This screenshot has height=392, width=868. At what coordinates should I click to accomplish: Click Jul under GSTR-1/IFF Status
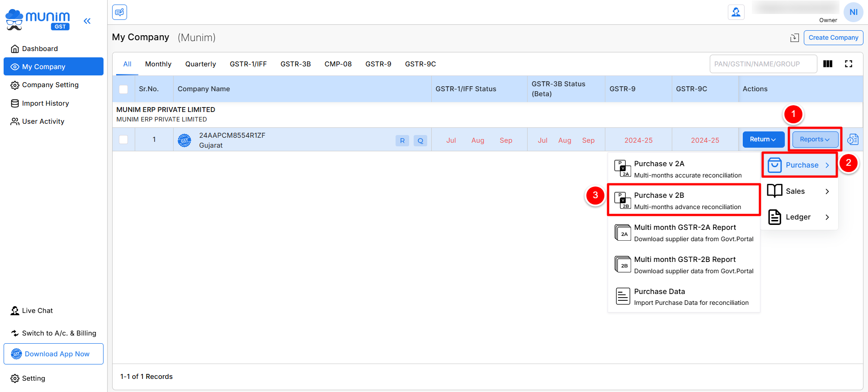tap(451, 140)
